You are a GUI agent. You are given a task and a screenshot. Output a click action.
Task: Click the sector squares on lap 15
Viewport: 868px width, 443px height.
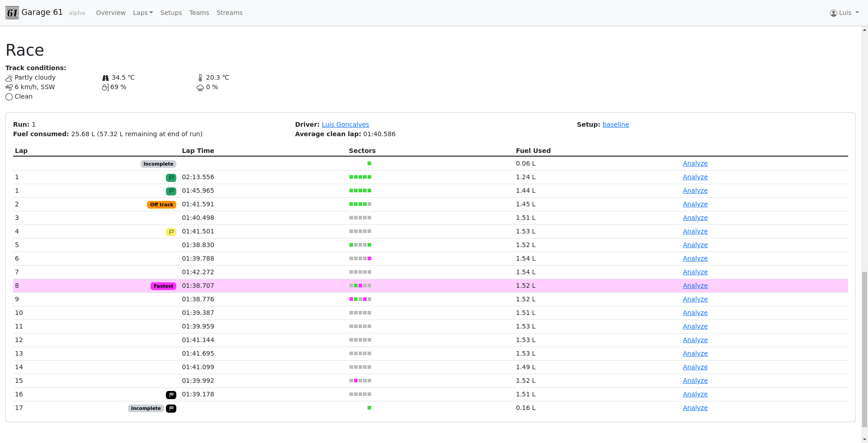360,381
